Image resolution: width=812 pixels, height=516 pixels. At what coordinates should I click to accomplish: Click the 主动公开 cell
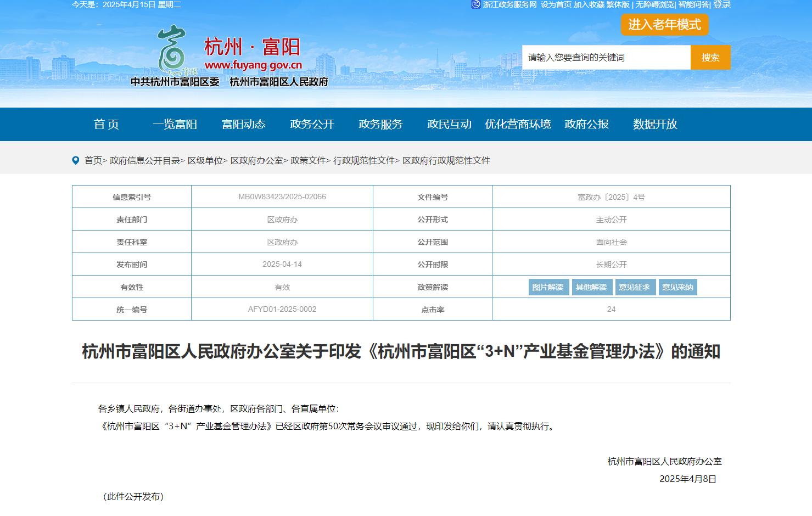pos(611,220)
